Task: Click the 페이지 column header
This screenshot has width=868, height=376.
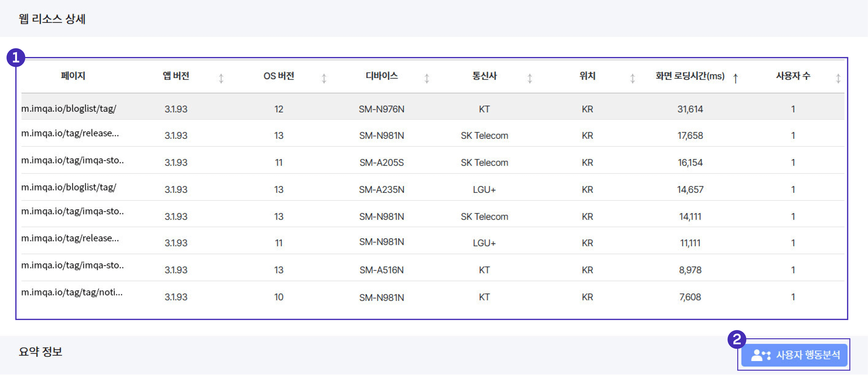Action: (x=73, y=76)
